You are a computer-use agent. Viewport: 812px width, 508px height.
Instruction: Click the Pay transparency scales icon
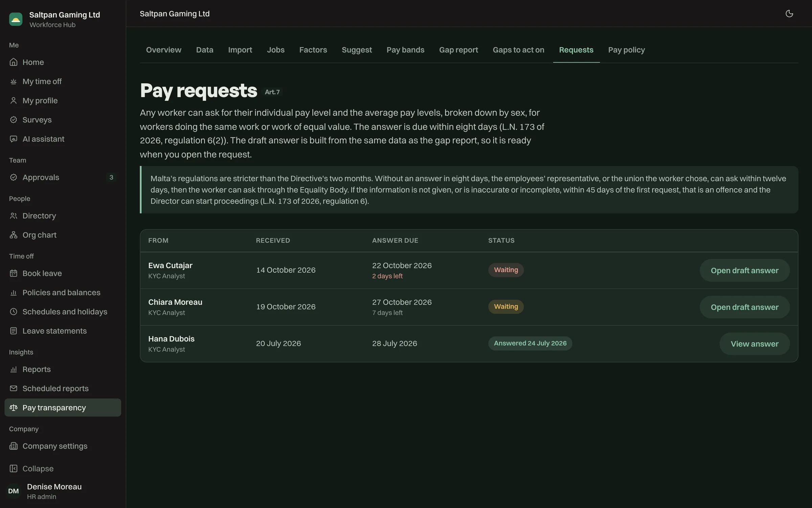(x=14, y=407)
